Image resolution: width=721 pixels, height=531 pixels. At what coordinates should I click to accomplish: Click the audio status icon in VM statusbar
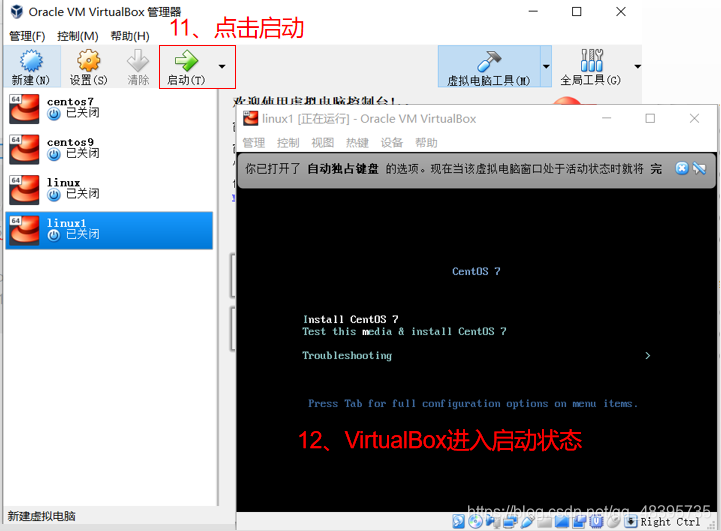[x=492, y=521]
